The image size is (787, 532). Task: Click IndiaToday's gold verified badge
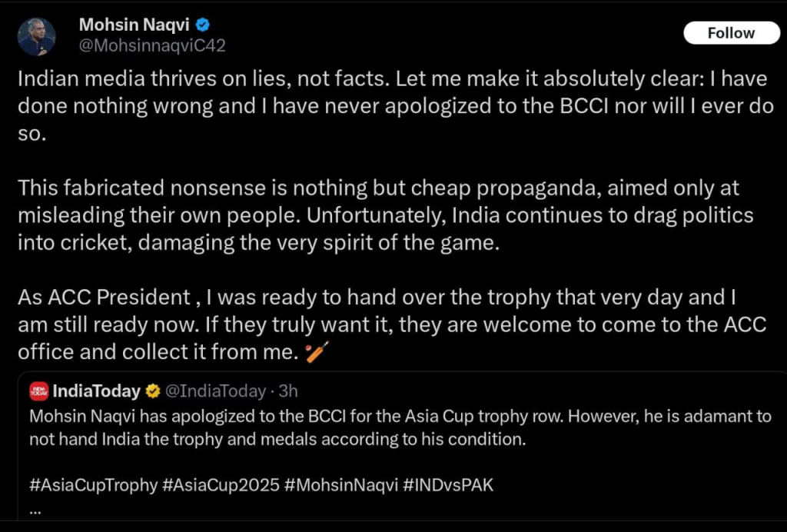(153, 391)
